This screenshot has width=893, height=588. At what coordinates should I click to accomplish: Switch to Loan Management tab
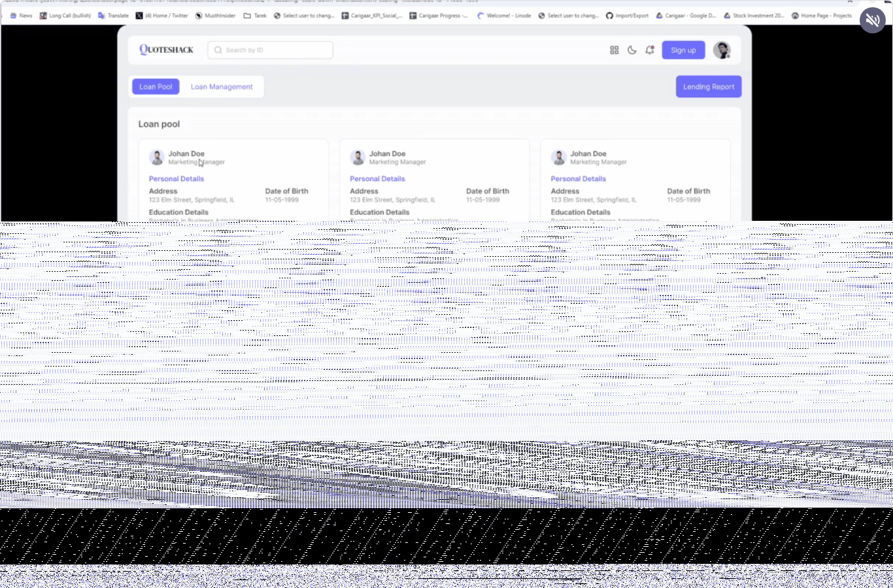click(x=222, y=87)
